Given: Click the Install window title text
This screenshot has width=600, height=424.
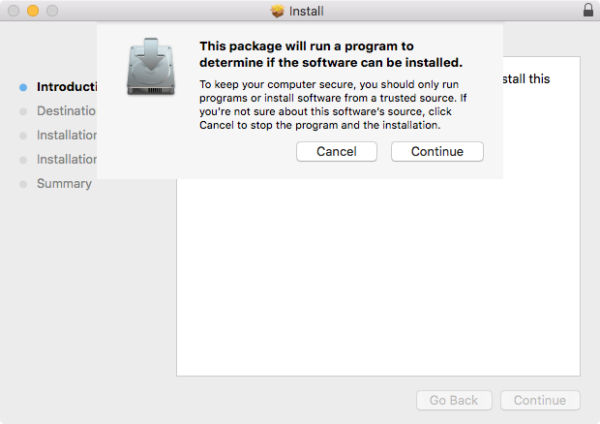Looking at the screenshot, I should point(306,11).
